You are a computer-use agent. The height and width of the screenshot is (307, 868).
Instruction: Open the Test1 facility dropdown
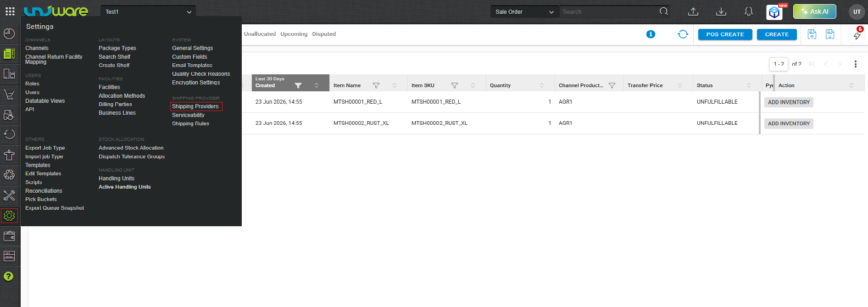[148, 12]
